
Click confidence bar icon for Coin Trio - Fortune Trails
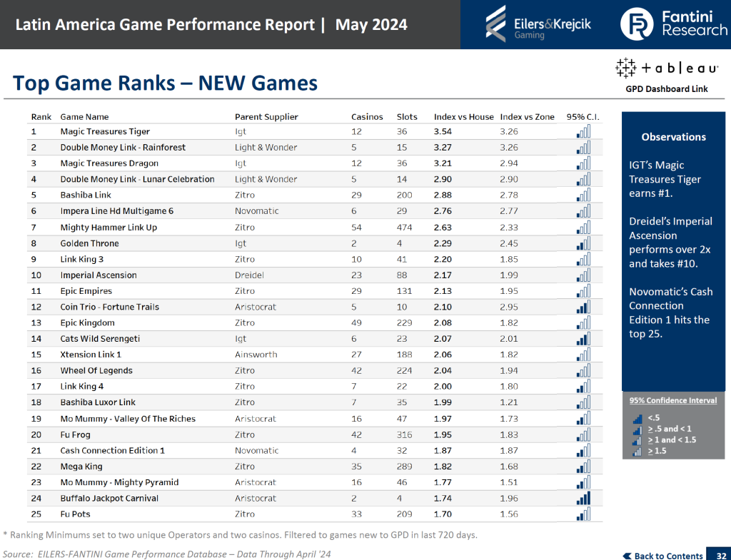coord(583,307)
